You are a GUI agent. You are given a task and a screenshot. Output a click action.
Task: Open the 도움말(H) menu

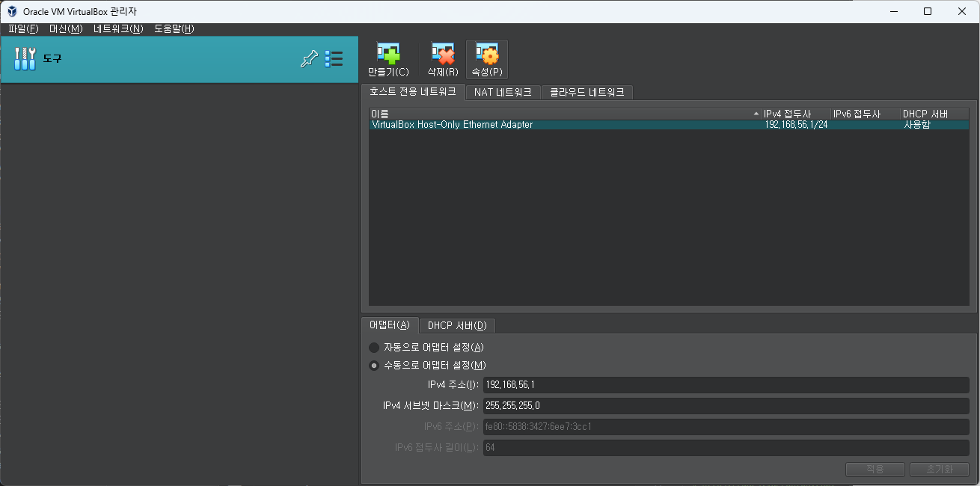(174, 28)
